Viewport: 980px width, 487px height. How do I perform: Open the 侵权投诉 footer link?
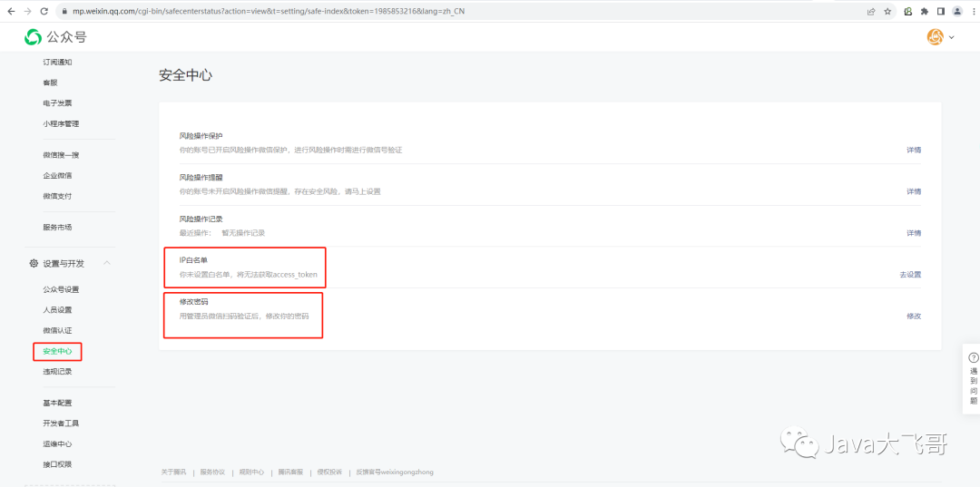(x=329, y=472)
